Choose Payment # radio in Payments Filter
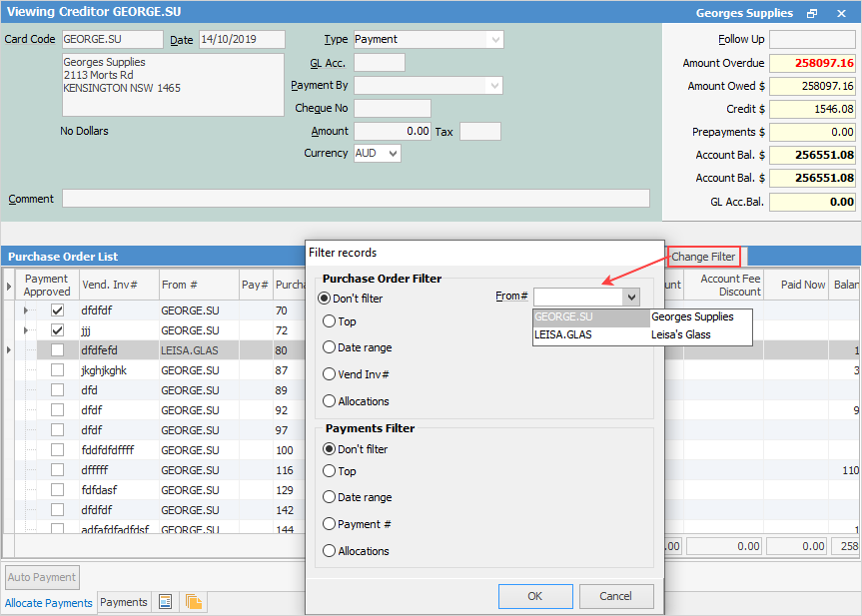The height and width of the screenshot is (616, 862). click(x=331, y=524)
